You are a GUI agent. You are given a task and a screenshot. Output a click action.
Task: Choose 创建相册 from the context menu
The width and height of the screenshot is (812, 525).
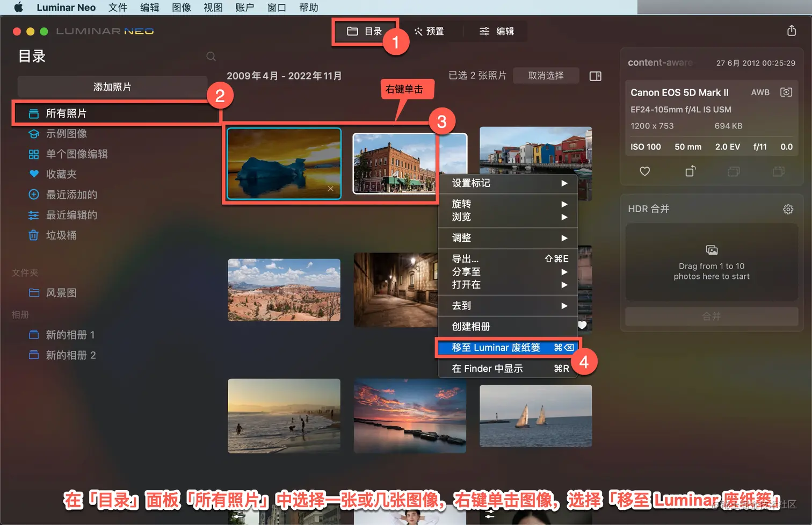point(508,327)
